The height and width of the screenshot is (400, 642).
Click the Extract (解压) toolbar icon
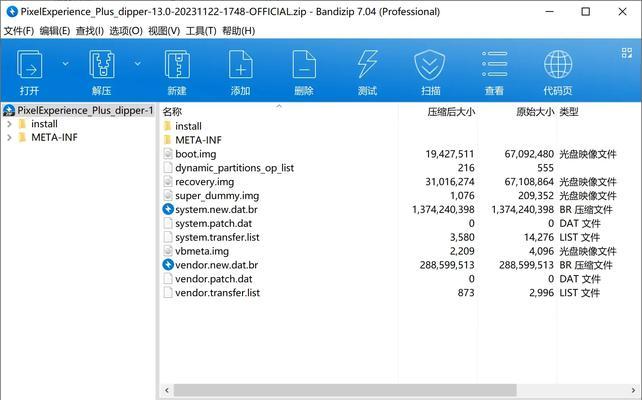[102, 64]
